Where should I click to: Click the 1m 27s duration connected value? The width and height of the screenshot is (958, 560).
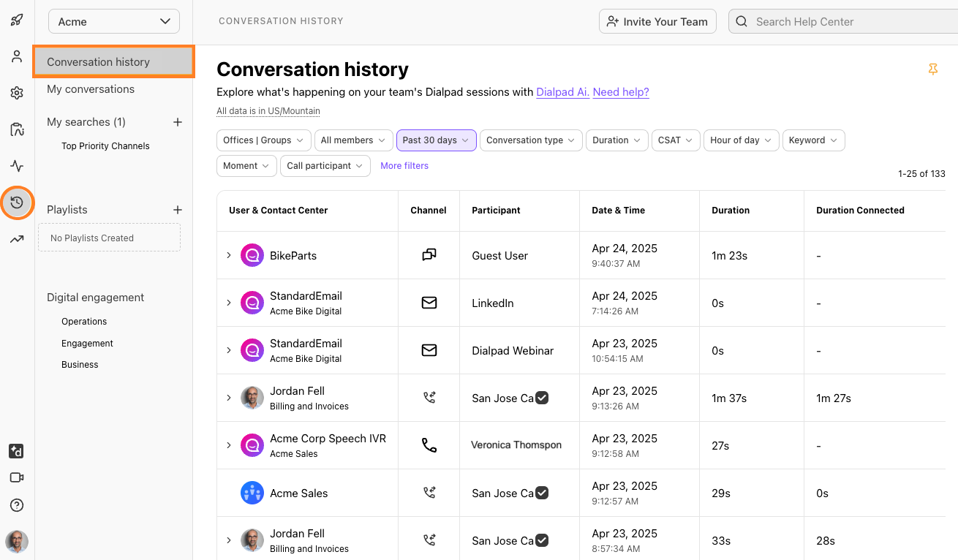point(834,398)
